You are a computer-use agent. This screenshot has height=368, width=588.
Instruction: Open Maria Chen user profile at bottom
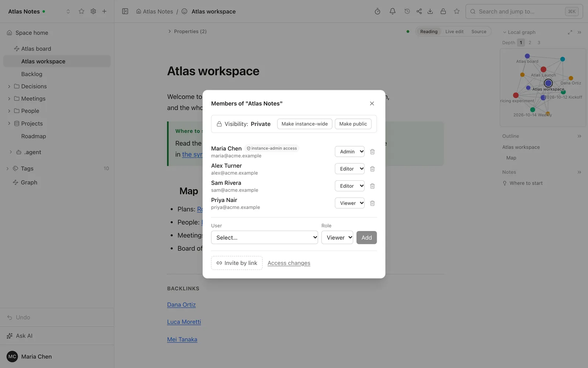(29, 357)
